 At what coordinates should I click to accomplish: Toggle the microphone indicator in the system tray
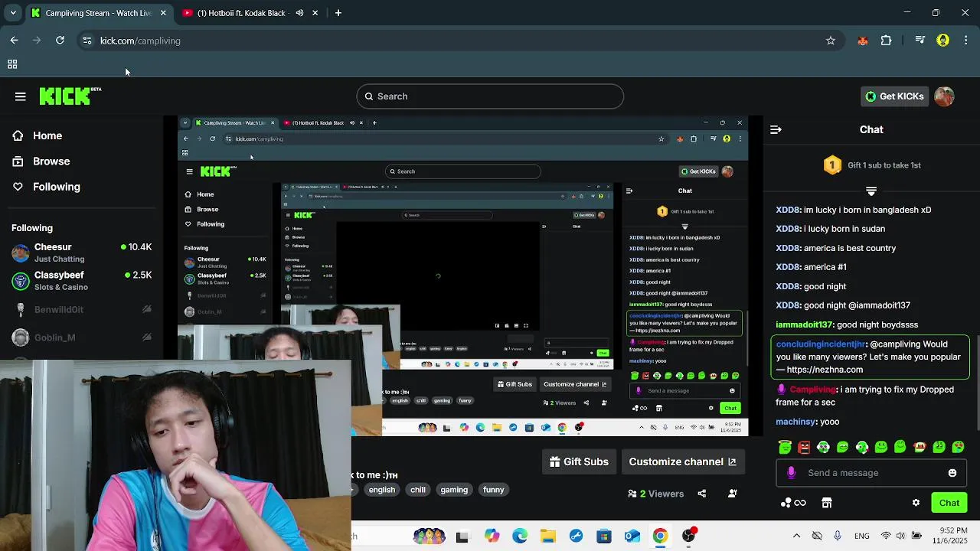coord(838,536)
